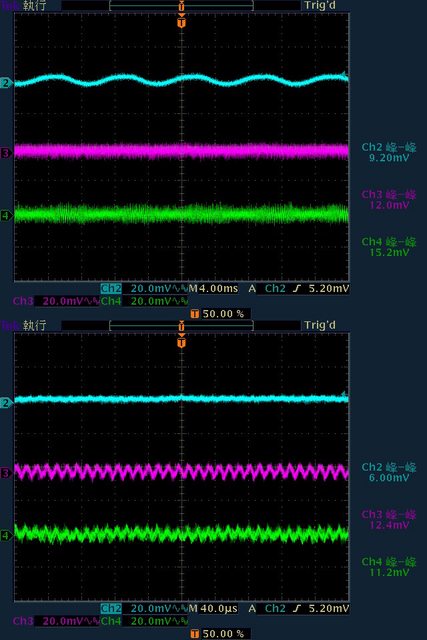Click the record-view bracket bar above the 4.00ms graticule
Screen dimensions: 427x640
[x=182, y=5]
